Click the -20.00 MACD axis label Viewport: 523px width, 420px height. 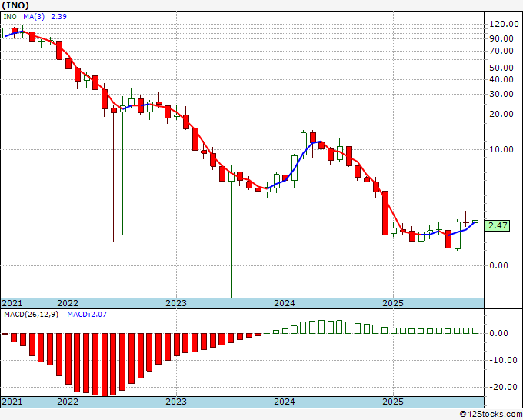tap(503, 387)
